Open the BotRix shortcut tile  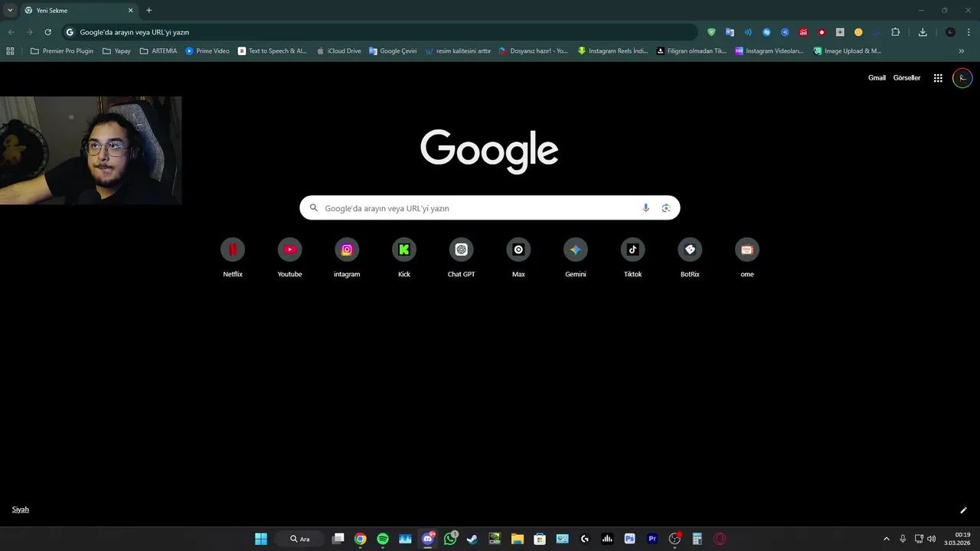pos(690,258)
